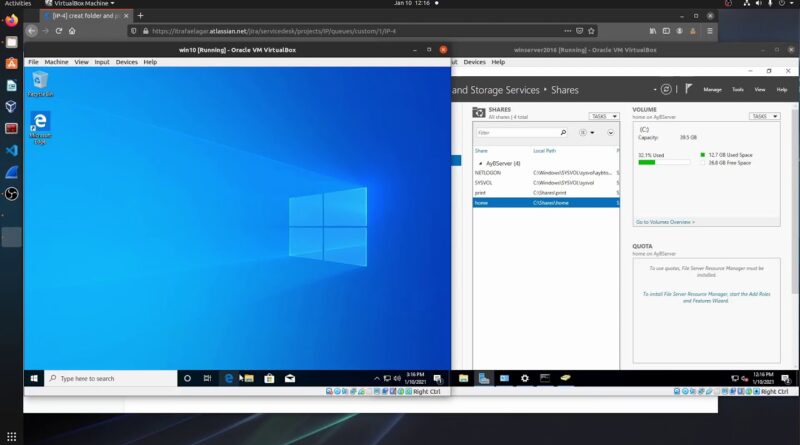Refresh Server Manager with the refresh icon
Image resolution: width=800 pixels, height=445 pixels.
pyautogui.click(x=666, y=89)
